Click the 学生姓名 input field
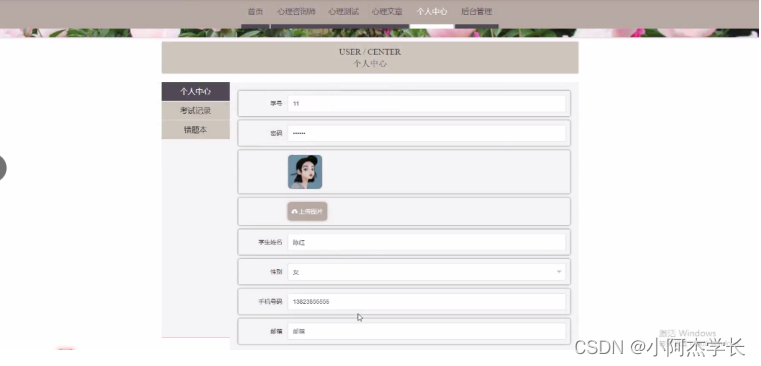The width and height of the screenshot is (761, 366). pyautogui.click(x=427, y=242)
